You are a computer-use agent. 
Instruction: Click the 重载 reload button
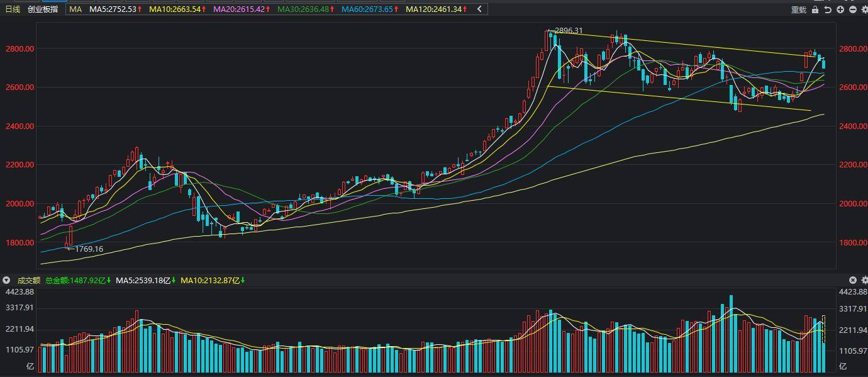[x=799, y=9]
